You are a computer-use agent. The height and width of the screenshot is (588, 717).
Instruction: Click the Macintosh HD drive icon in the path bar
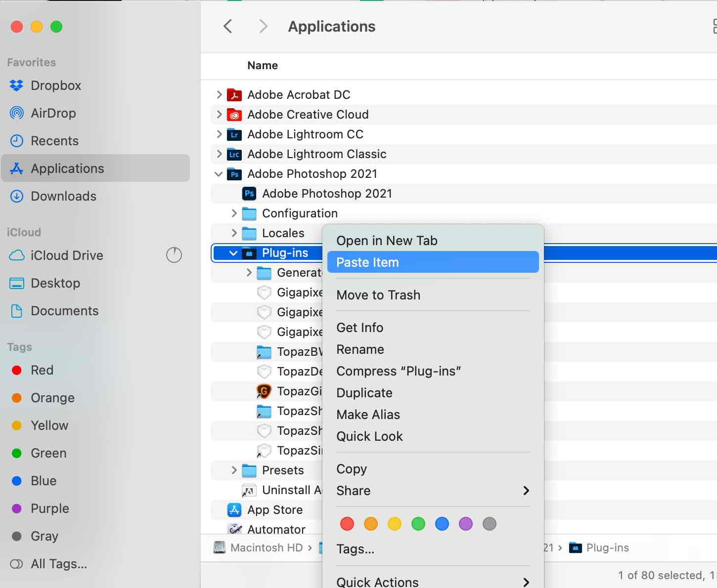pyautogui.click(x=220, y=547)
